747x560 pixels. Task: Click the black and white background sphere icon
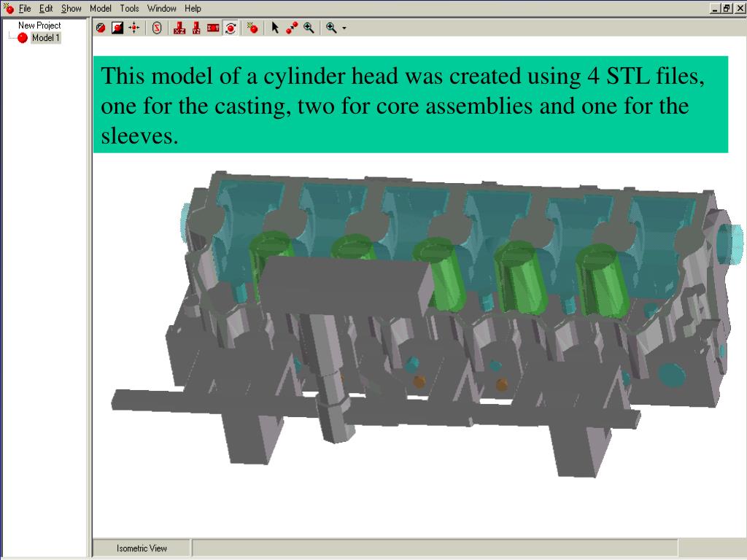117,28
